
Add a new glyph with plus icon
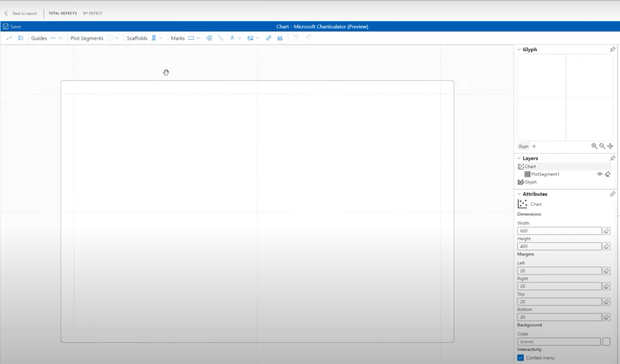pos(534,146)
